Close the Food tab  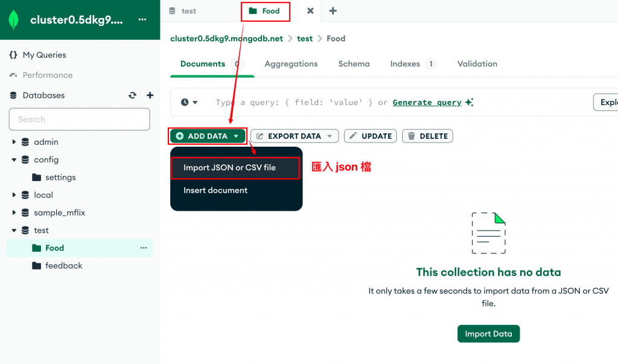[x=310, y=11]
